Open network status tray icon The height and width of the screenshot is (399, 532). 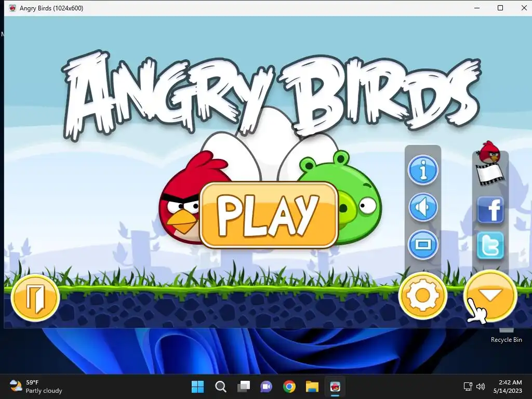(x=468, y=387)
